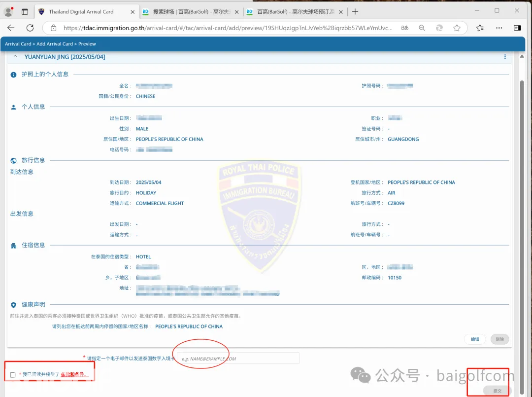Image resolution: width=532 pixels, height=397 pixels.
Task: Open the read aloud/translate icon
Action: [404, 28]
